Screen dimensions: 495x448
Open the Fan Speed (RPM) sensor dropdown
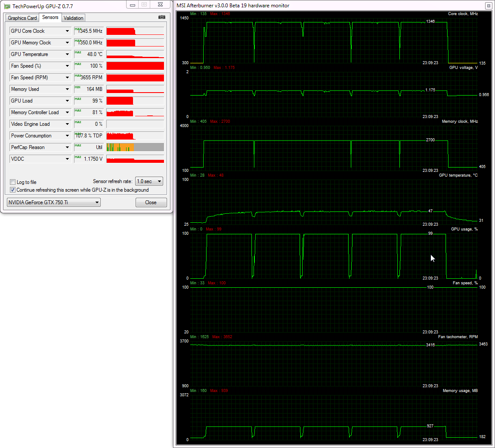(x=67, y=78)
